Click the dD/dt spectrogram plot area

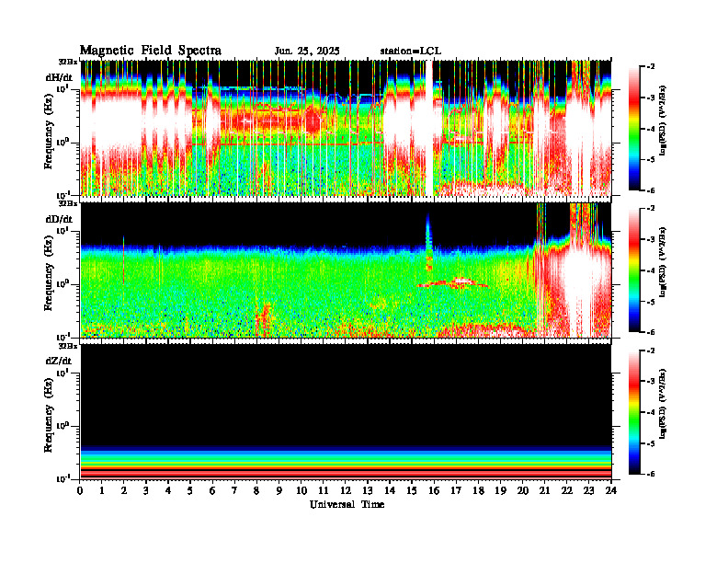pos(346,270)
